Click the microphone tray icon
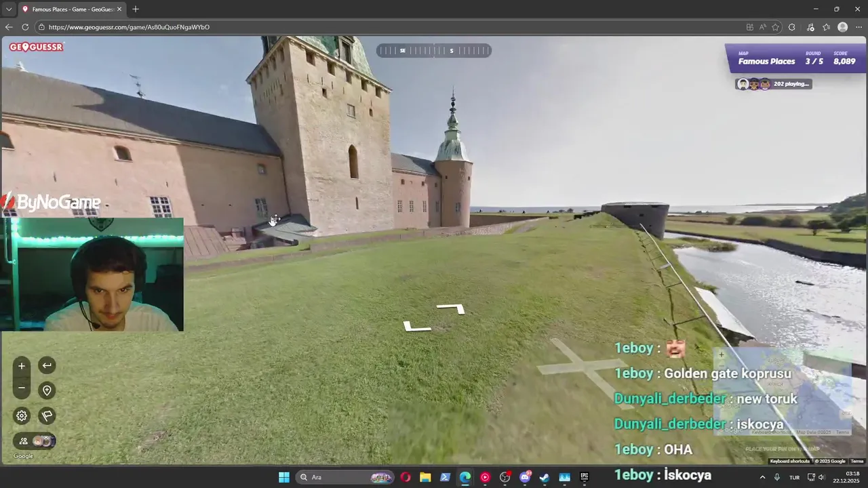Image resolution: width=868 pixels, height=488 pixels. [x=777, y=477]
